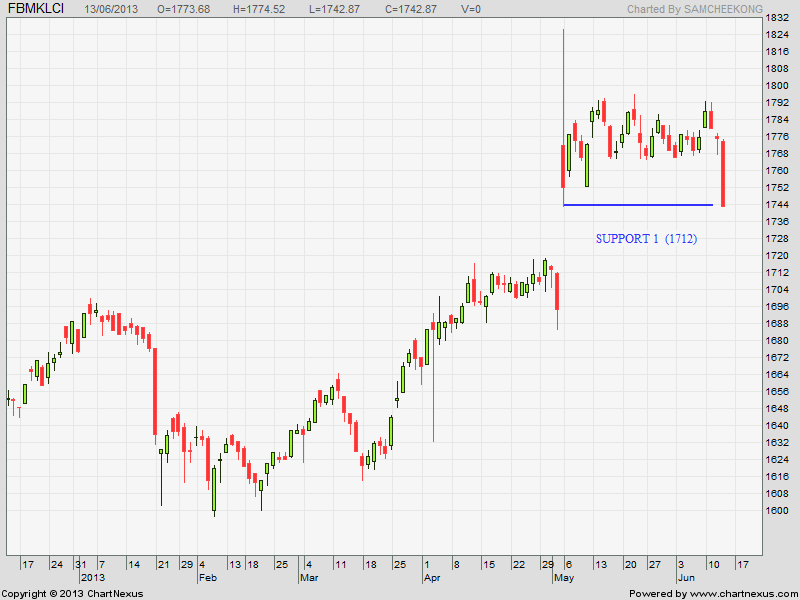Click the 1744 price axis label
The height and width of the screenshot is (600, 800).
(x=778, y=205)
